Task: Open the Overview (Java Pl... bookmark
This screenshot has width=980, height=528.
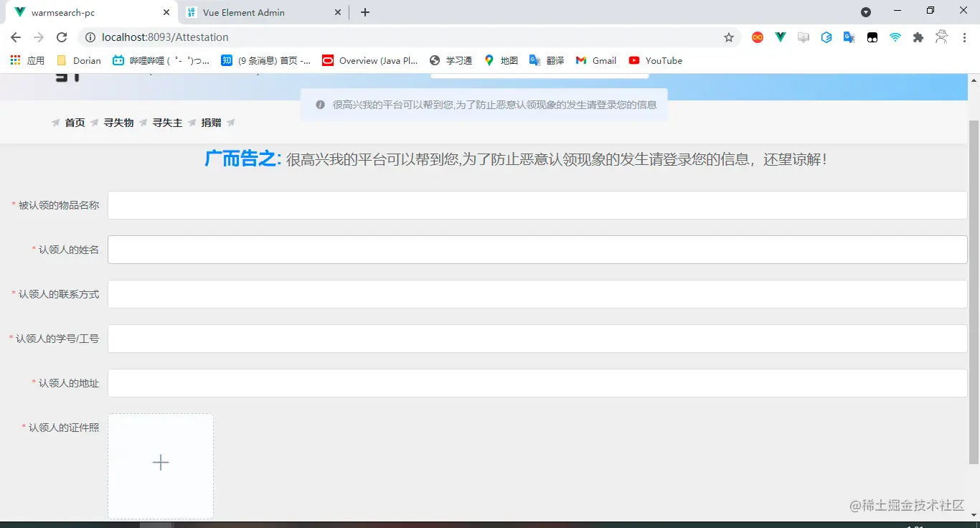Action: [x=370, y=61]
